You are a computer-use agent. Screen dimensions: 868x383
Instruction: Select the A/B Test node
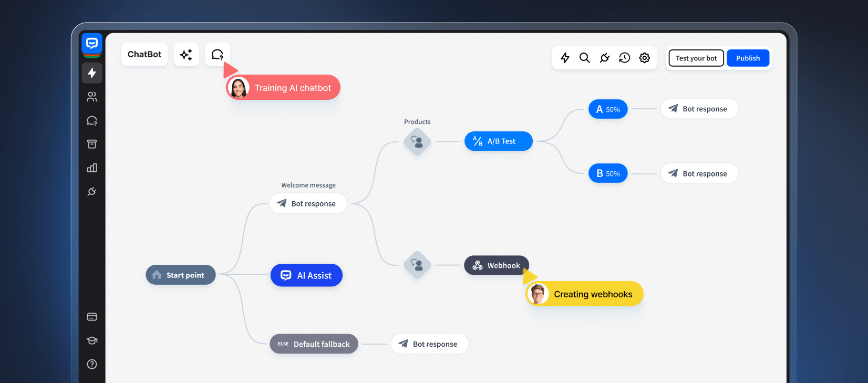tap(498, 141)
